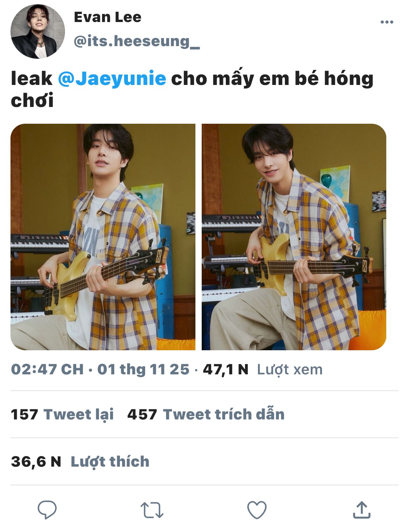409x532 pixels.
Task: Click the 01 thg 11 25 date
Action: point(143,369)
